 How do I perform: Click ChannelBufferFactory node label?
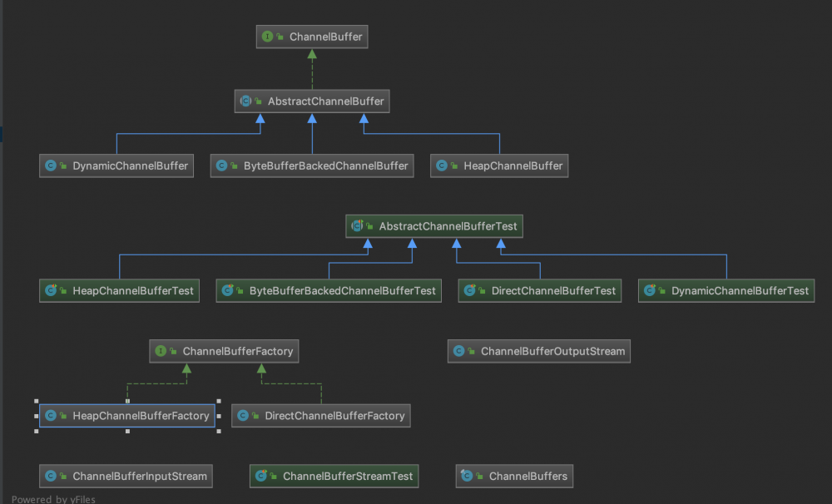pyautogui.click(x=238, y=351)
